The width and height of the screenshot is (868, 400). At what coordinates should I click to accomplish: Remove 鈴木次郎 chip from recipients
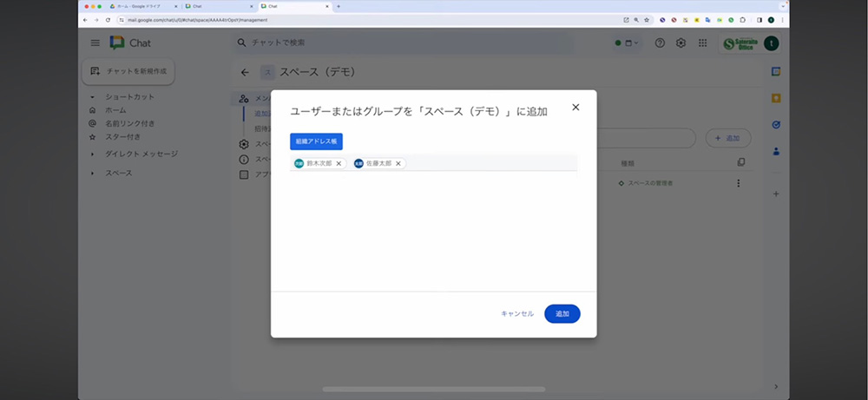pyautogui.click(x=339, y=164)
